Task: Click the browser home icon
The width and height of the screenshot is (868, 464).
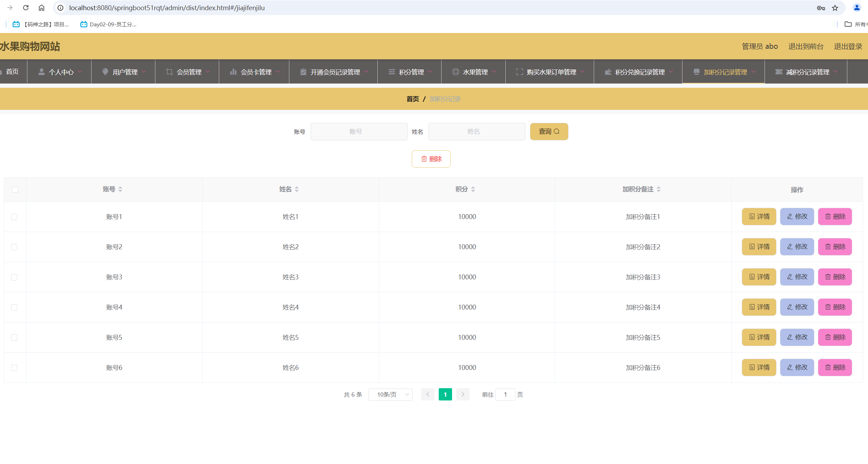Action: pos(41,8)
